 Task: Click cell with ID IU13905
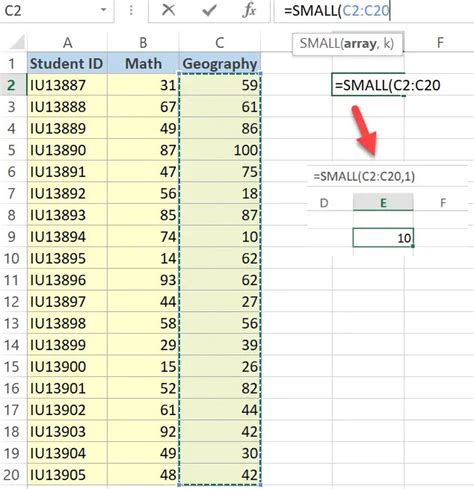67,475
